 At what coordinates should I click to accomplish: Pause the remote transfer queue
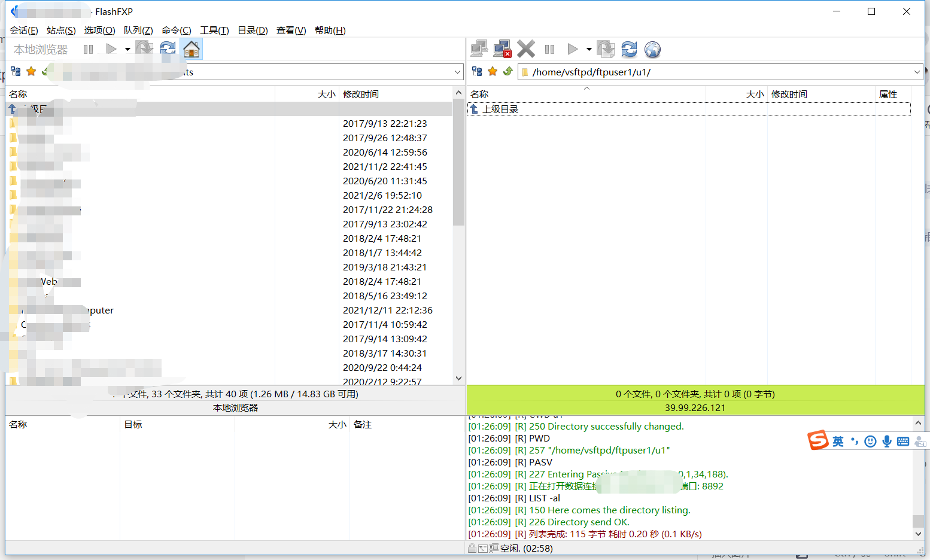549,49
